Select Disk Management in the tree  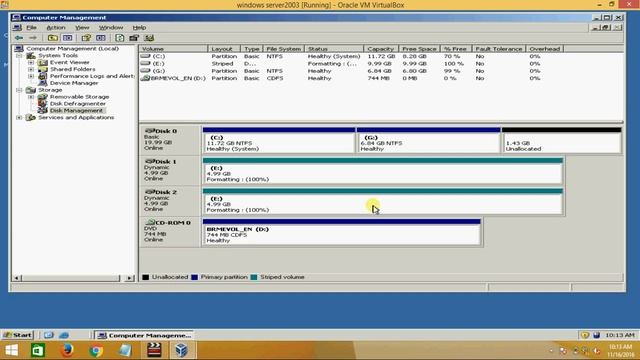76,111
